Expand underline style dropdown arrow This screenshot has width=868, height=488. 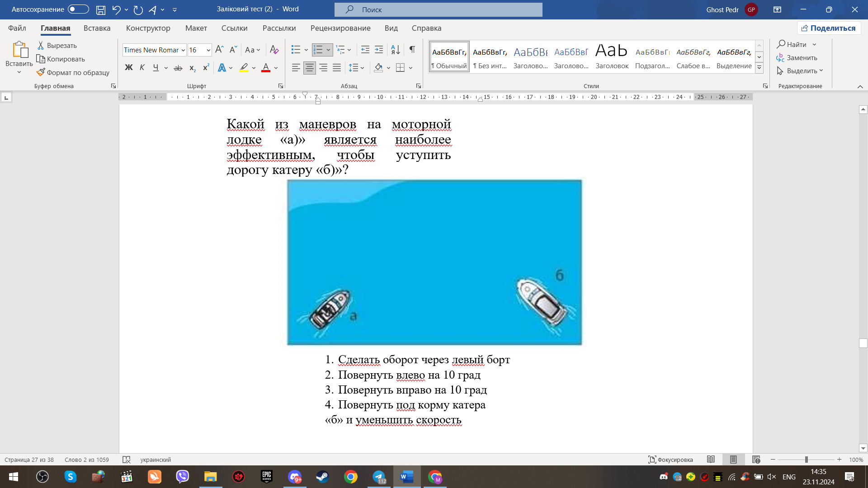pyautogui.click(x=166, y=68)
